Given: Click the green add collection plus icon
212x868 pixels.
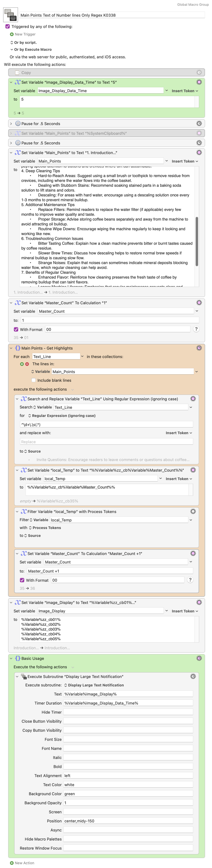Looking at the screenshot, I should [22, 364].
